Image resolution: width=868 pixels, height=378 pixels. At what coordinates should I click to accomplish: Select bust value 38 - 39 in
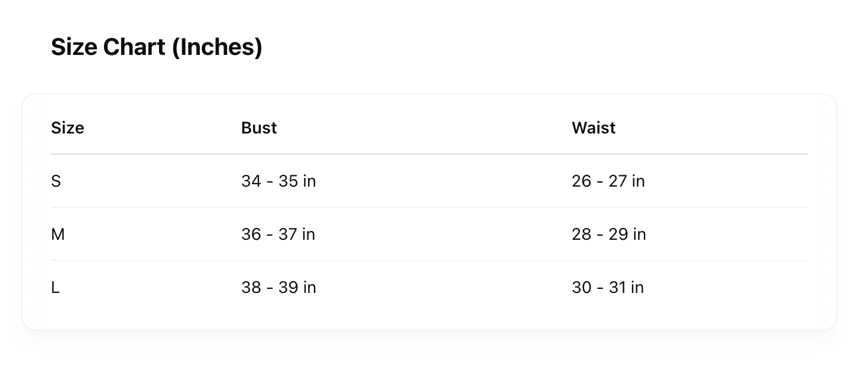278,288
